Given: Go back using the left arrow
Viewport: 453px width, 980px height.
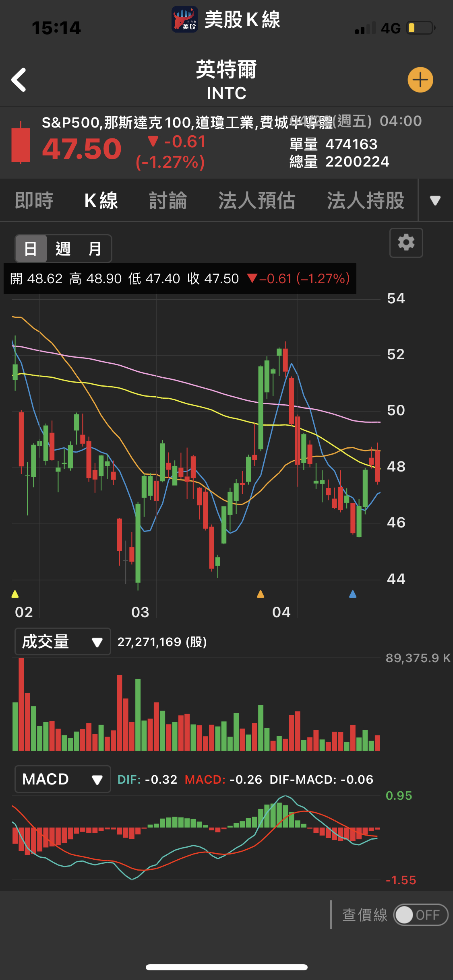Looking at the screenshot, I should click(19, 80).
